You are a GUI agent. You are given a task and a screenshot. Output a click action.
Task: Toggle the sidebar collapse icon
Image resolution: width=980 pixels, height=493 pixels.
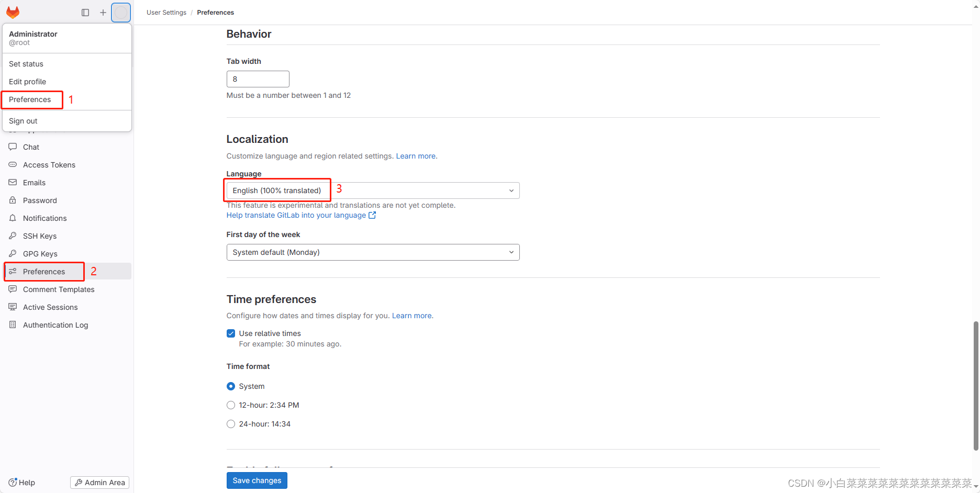click(x=85, y=13)
